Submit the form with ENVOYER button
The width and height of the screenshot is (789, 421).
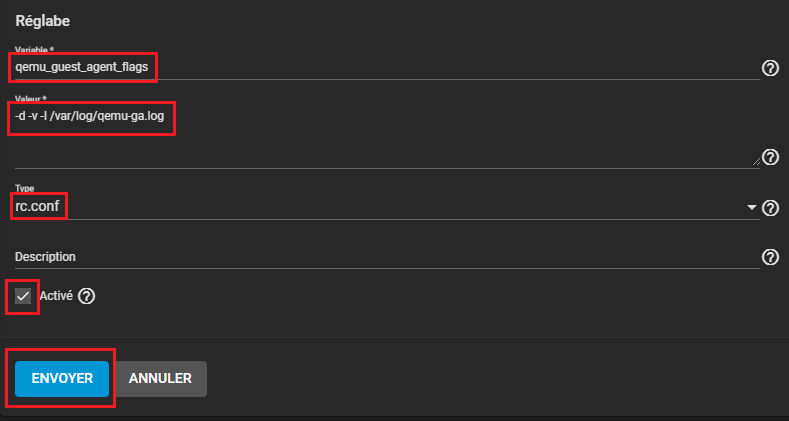tap(62, 378)
